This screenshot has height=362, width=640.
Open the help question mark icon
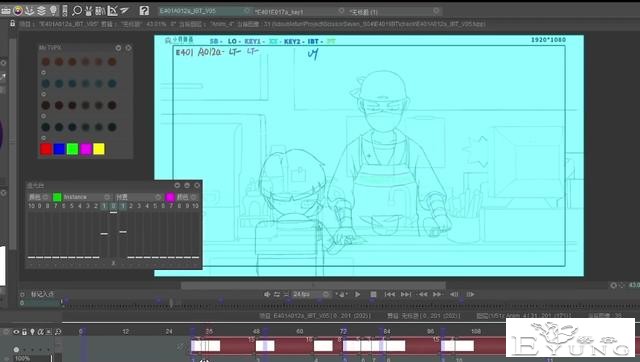click(x=144, y=11)
